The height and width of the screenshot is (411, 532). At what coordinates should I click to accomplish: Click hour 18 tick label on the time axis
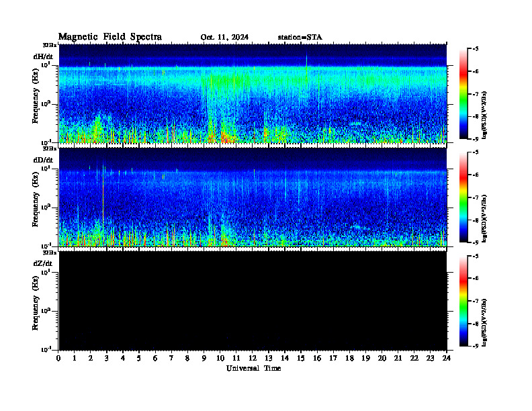coord(349,359)
